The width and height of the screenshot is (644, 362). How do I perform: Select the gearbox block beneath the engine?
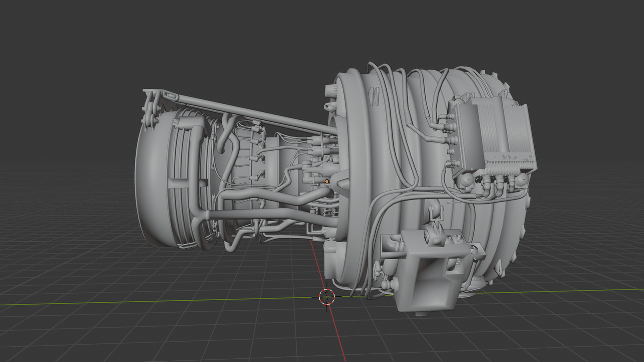(x=432, y=272)
